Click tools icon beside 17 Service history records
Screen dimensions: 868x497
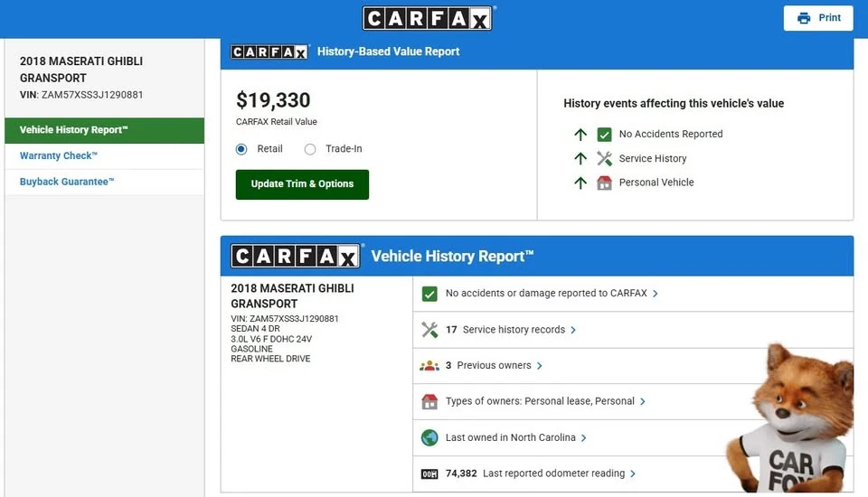[x=429, y=330]
